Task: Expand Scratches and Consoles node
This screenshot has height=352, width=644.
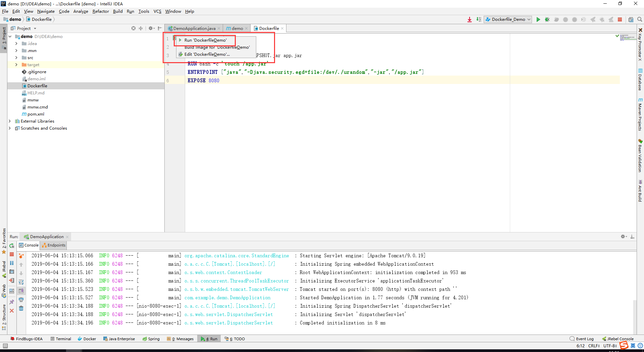Action: tap(10, 128)
